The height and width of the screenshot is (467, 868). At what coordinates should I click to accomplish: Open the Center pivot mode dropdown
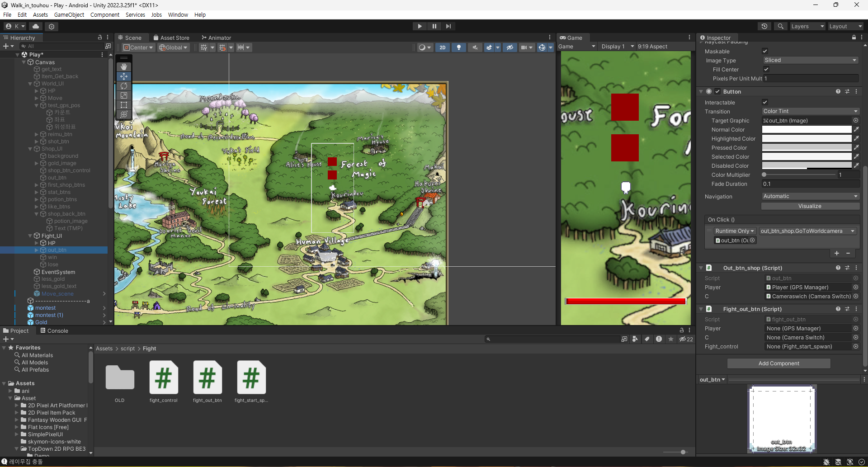138,47
